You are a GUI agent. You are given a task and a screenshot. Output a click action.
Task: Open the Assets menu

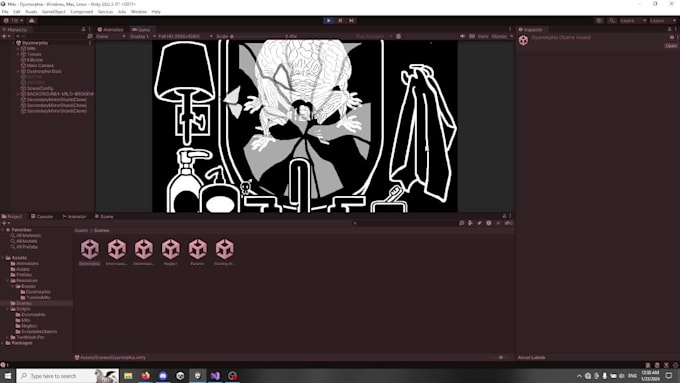31,12
